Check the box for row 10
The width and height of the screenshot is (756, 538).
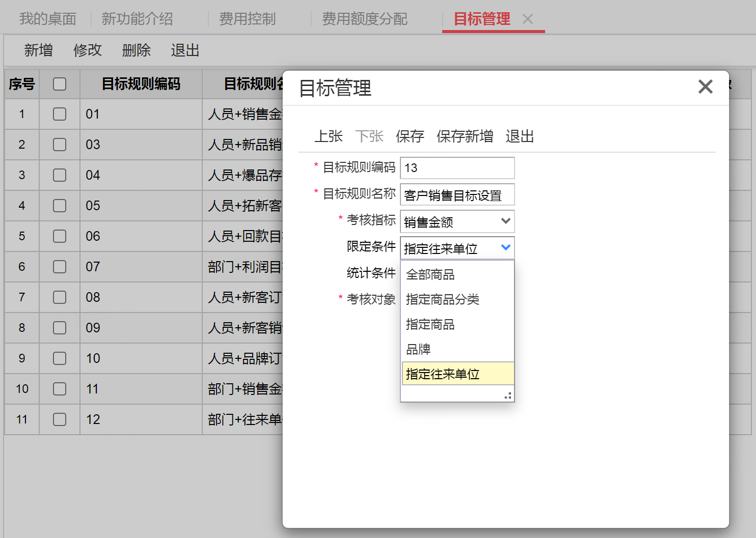(60, 358)
